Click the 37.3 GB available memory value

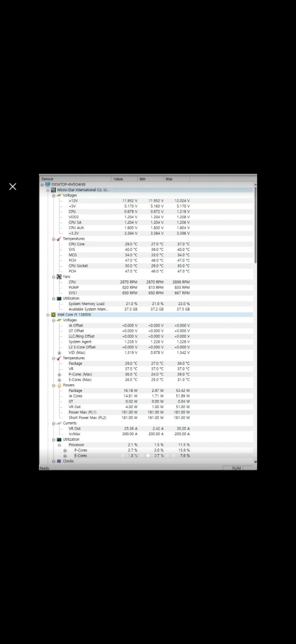click(131, 309)
